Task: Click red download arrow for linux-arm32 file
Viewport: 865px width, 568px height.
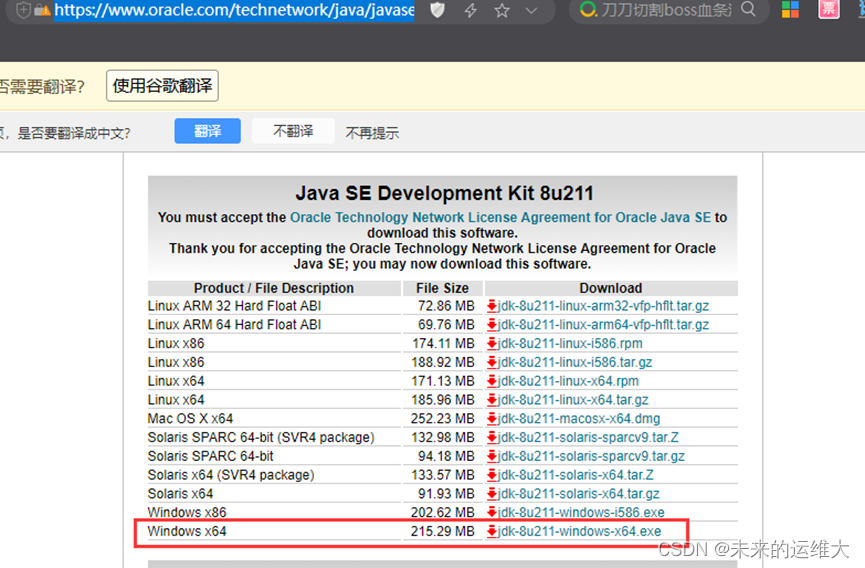Action: click(x=492, y=306)
